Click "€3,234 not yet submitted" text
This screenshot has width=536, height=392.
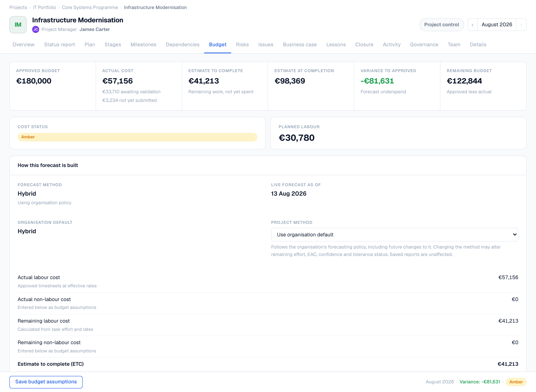(x=129, y=100)
